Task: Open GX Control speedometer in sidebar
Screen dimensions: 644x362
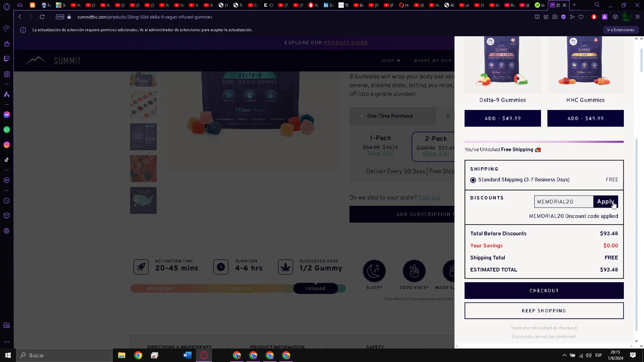Action: [6, 28]
